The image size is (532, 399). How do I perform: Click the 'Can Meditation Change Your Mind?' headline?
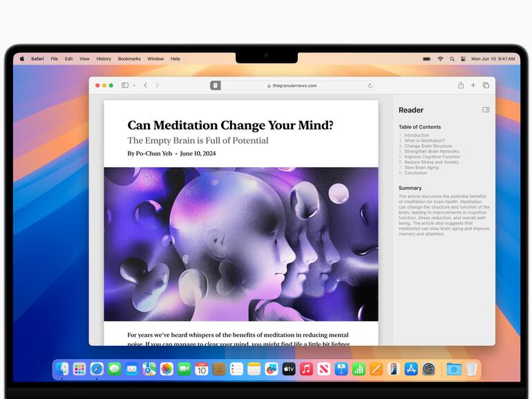[230, 125]
